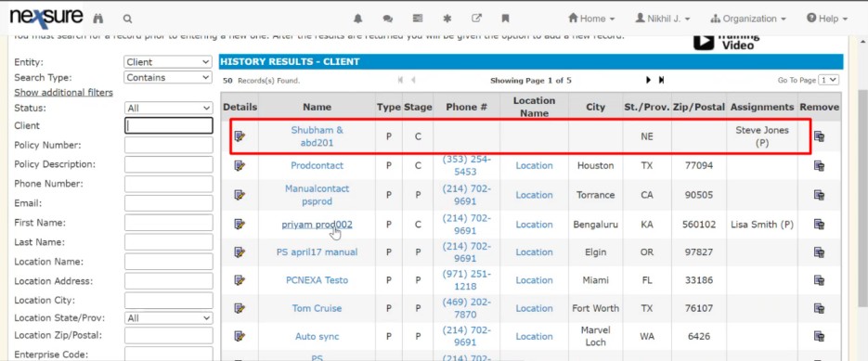Focus the Location Name field
This screenshot has width=868, height=361.
(x=168, y=262)
